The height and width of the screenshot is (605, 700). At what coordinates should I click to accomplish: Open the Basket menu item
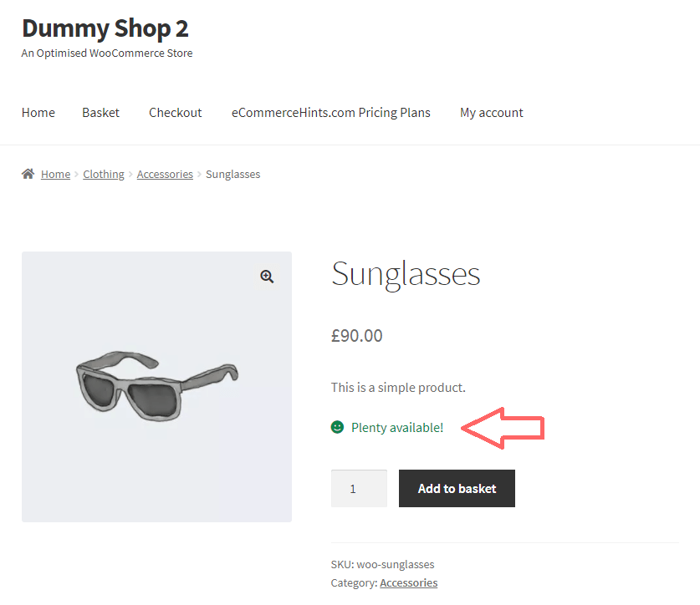click(x=100, y=112)
